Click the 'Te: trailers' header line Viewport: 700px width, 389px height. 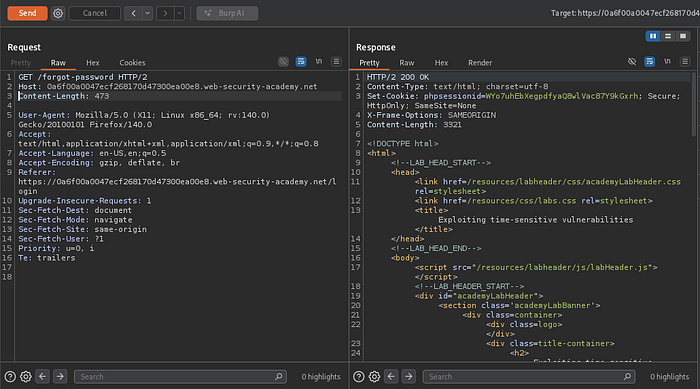[x=47, y=258]
